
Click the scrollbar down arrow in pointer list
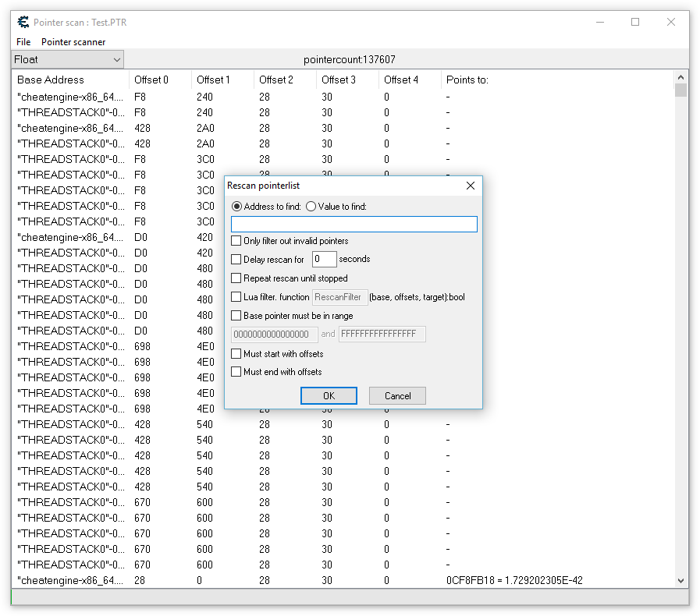click(680, 580)
